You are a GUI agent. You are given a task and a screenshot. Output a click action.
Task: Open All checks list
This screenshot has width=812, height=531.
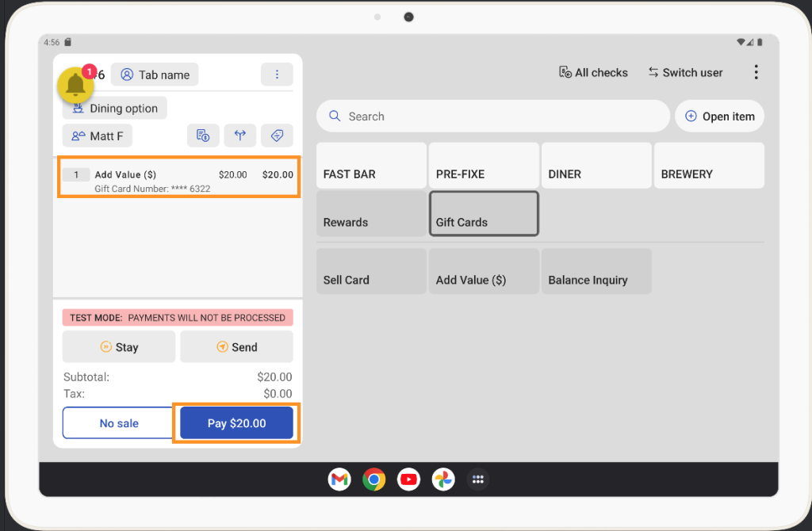(593, 72)
